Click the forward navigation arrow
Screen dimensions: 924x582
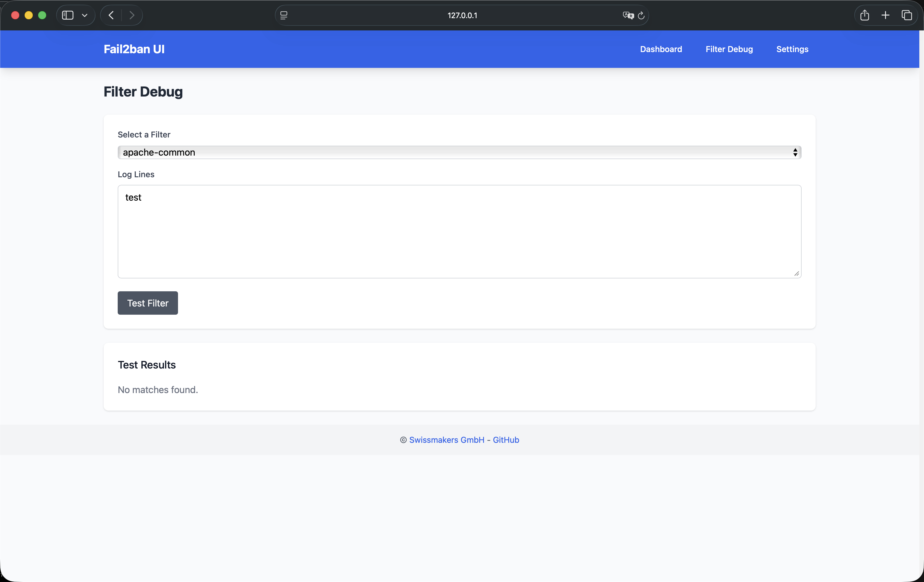tap(132, 15)
